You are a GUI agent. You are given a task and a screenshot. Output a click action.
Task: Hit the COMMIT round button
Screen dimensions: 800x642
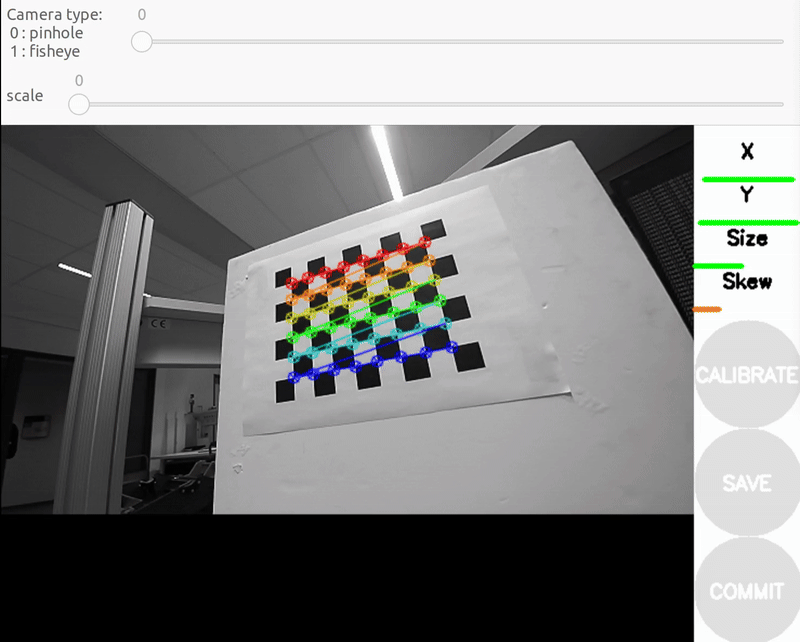click(747, 591)
